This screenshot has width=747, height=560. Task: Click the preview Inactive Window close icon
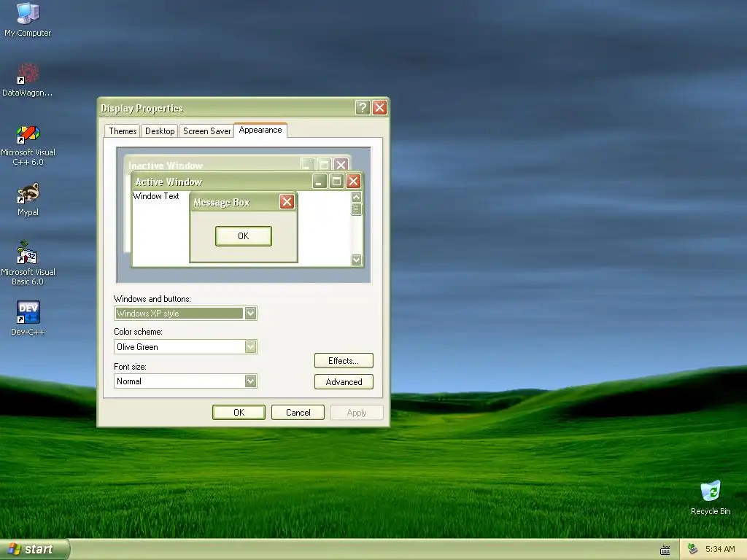(x=341, y=164)
